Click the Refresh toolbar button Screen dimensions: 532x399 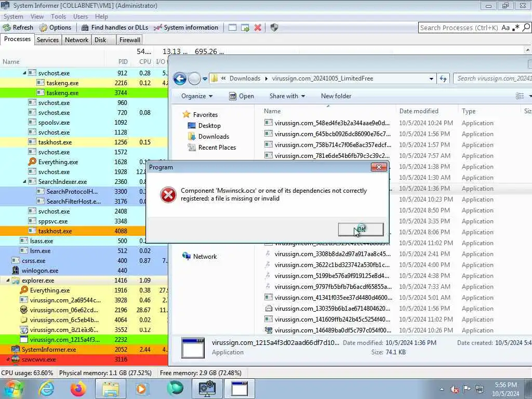point(18,28)
